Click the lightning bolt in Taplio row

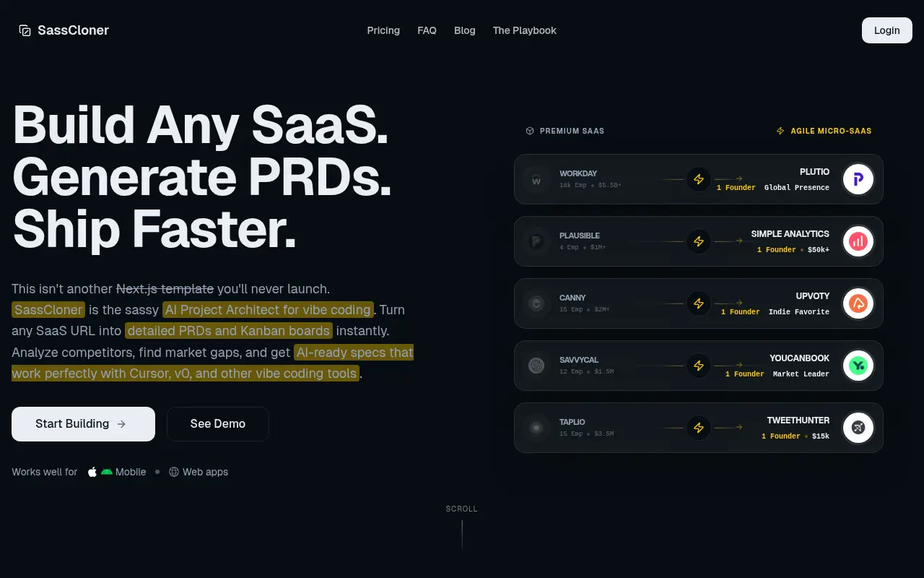(x=699, y=428)
